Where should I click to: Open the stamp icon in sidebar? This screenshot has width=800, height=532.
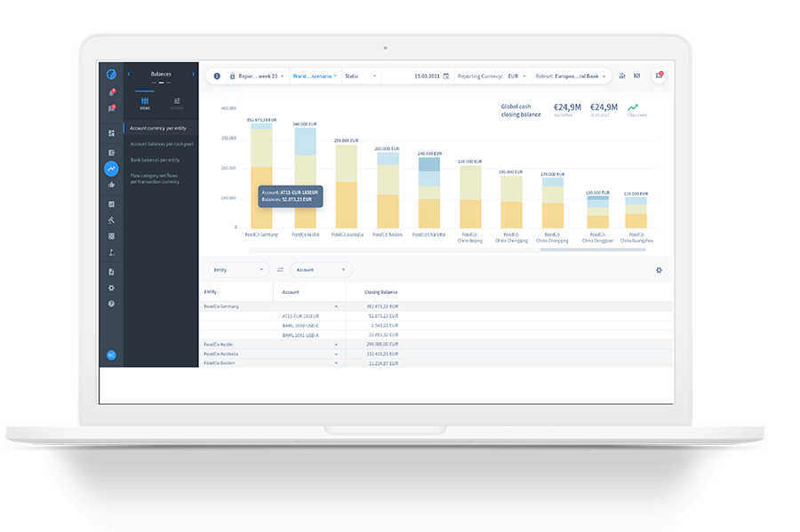111,252
